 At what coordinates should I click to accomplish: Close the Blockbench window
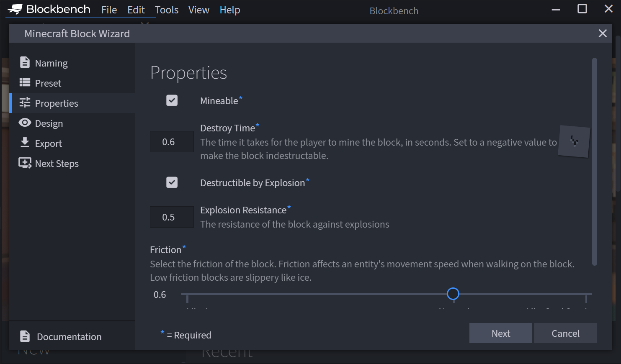tap(609, 9)
